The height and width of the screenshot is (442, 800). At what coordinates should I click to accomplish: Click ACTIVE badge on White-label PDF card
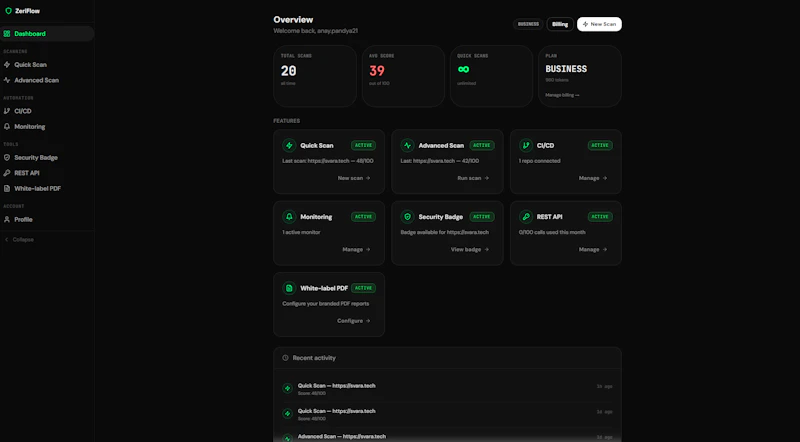363,288
